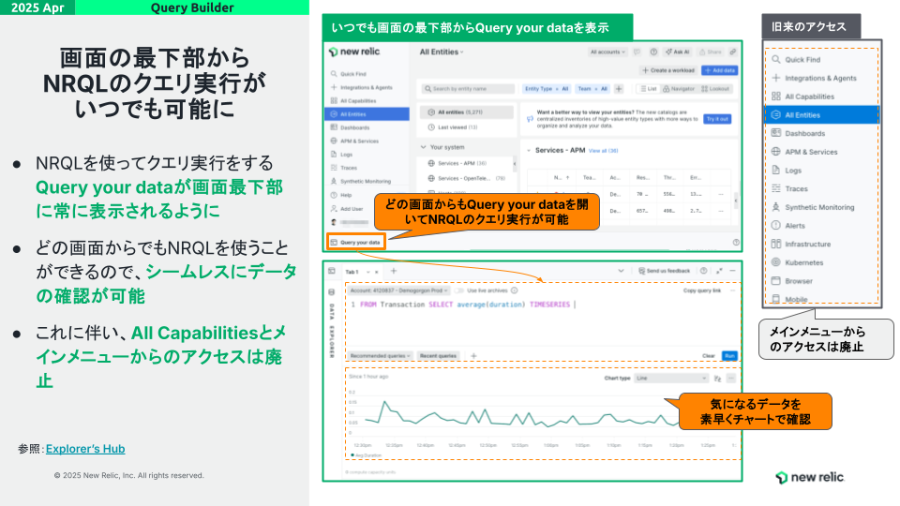
Task: Select Last viewed entities
Action: coord(465,127)
